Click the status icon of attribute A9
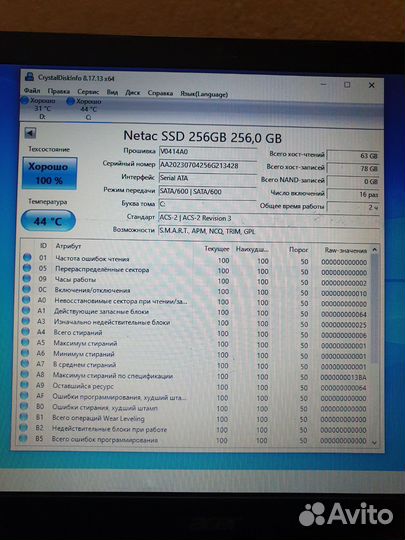Screen dimensions: 405x540 [x=24, y=385]
